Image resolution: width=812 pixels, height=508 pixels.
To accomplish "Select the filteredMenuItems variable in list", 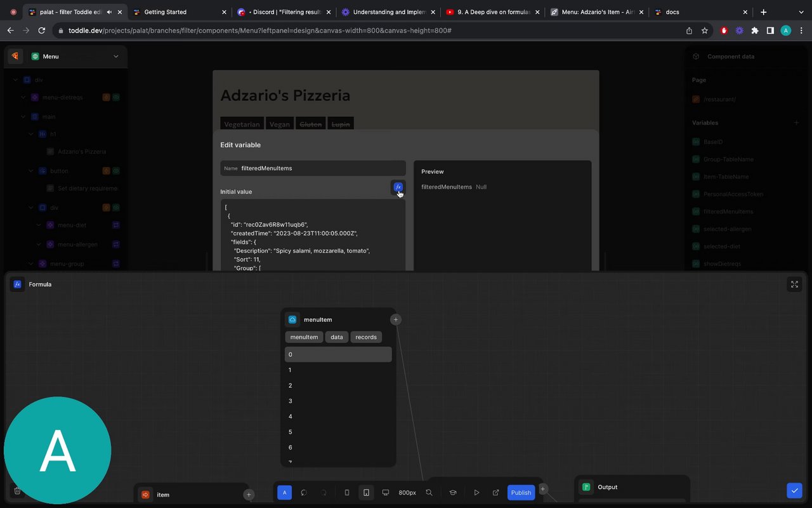I will [x=728, y=211].
